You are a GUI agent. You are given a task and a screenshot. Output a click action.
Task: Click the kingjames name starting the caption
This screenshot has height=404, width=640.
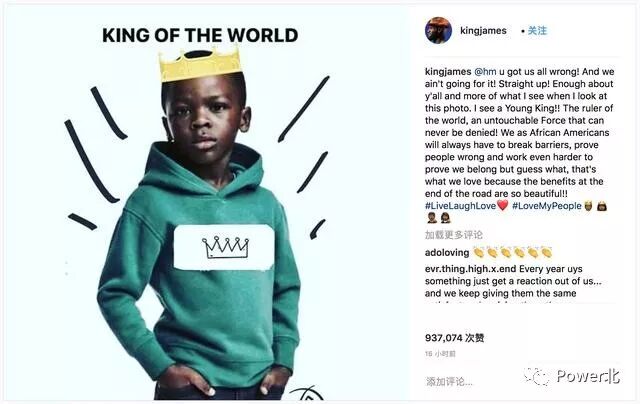[x=448, y=72]
